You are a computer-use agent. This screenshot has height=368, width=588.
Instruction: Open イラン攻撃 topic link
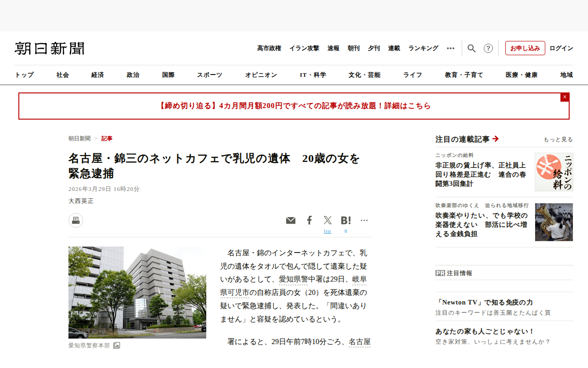[304, 48]
